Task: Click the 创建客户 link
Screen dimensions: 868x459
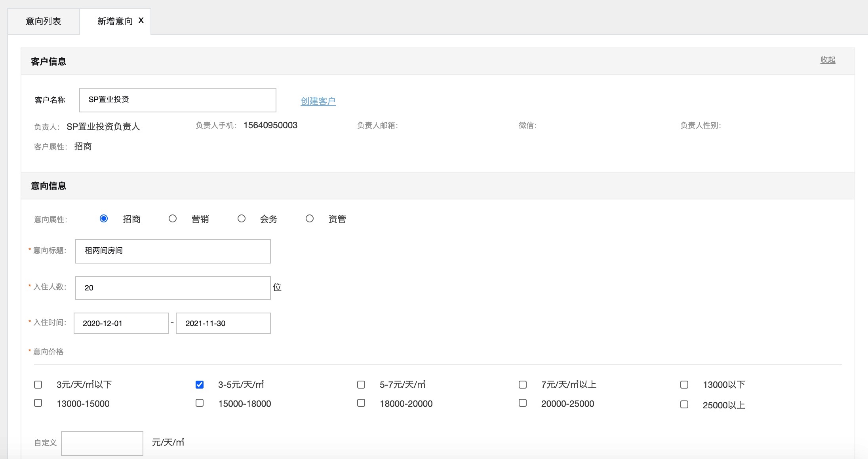Action: point(318,101)
